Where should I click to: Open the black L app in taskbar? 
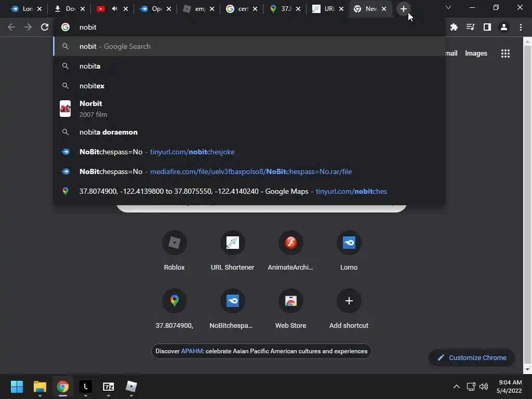click(86, 387)
